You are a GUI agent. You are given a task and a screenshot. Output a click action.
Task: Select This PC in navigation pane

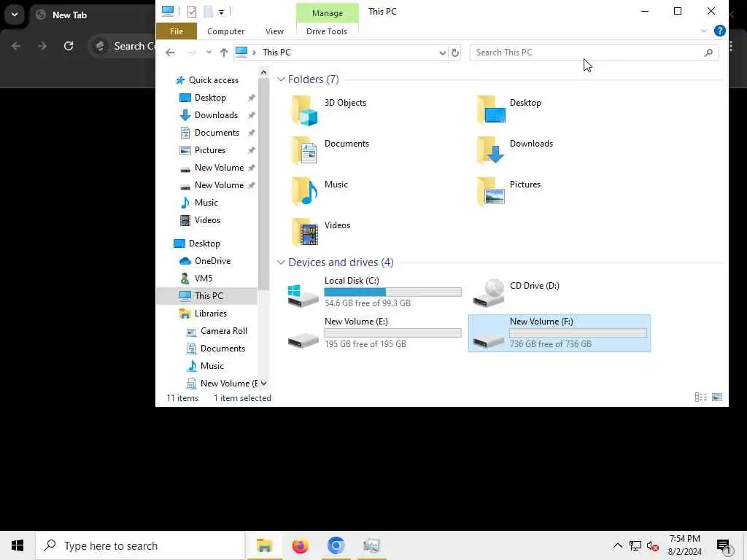[x=209, y=296]
